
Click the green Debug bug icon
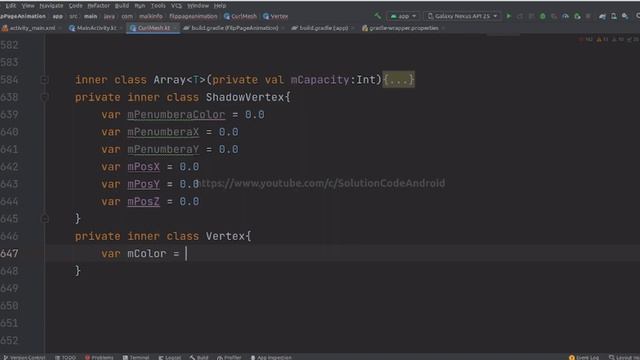pyautogui.click(x=542, y=16)
